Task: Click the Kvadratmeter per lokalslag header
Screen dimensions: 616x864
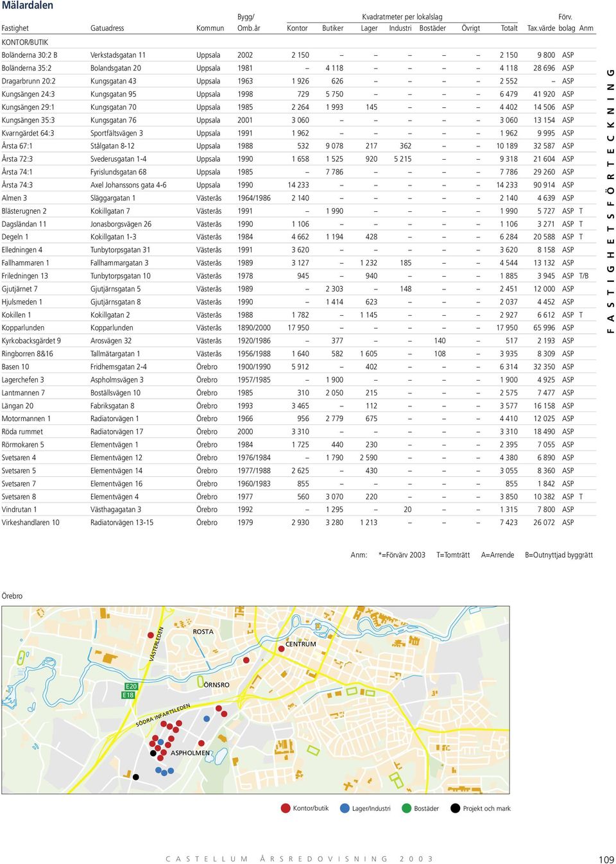Action: (402, 17)
